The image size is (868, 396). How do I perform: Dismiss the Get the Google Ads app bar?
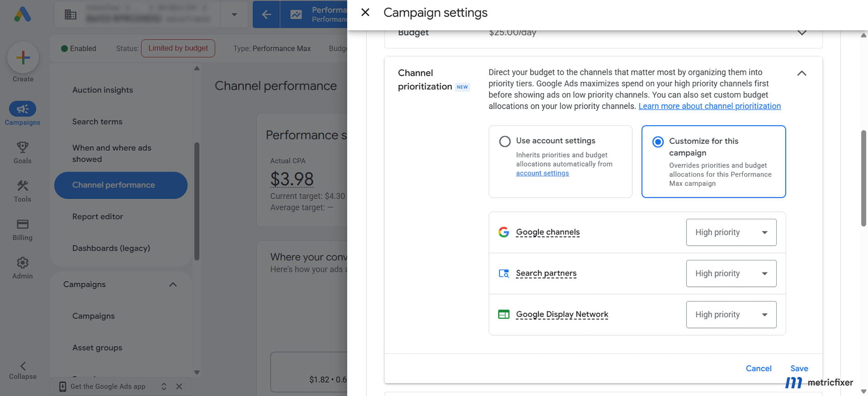coord(179,386)
